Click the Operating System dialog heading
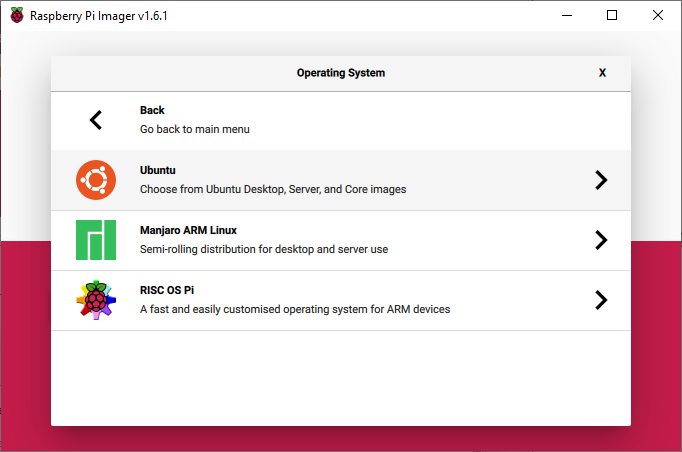 point(340,73)
